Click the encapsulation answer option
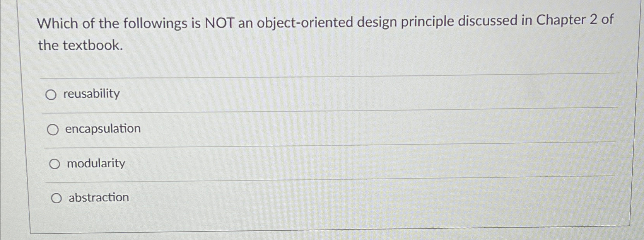 (102, 129)
